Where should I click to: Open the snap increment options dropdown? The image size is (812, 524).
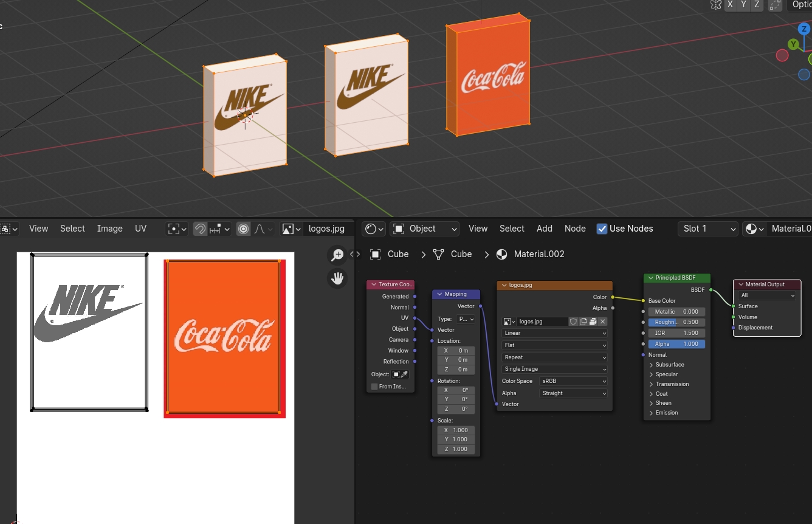[x=219, y=229]
